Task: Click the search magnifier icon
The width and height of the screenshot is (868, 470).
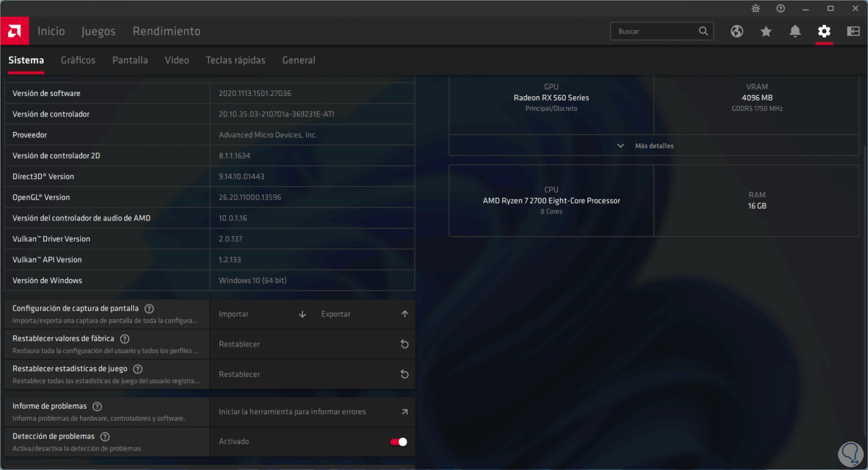Action: click(x=703, y=31)
